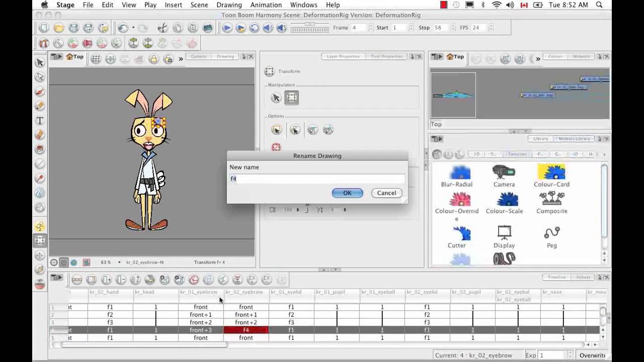
Task: Open the Library view panel menu
Action: click(x=437, y=139)
